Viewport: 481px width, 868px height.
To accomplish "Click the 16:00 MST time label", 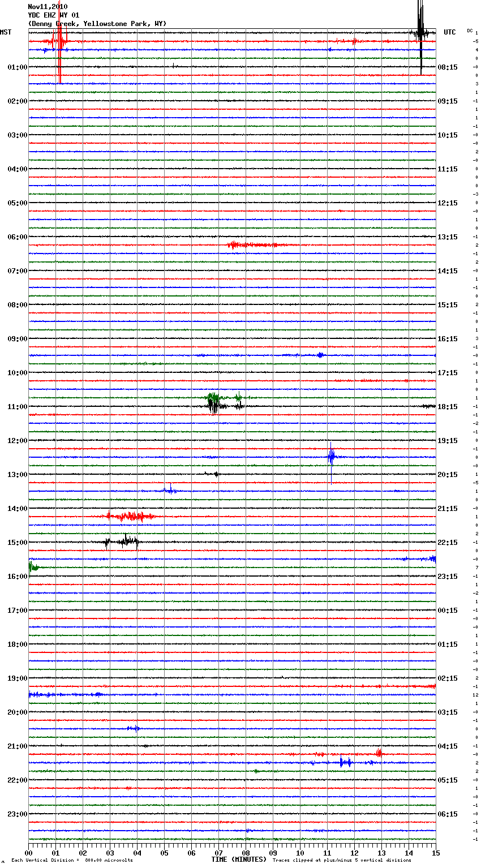I will click(17, 577).
